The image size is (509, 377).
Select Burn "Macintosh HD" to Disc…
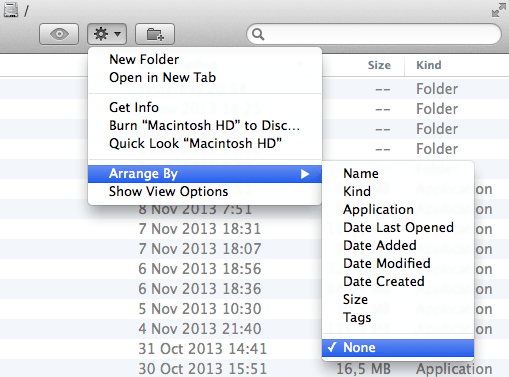[x=205, y=126]
